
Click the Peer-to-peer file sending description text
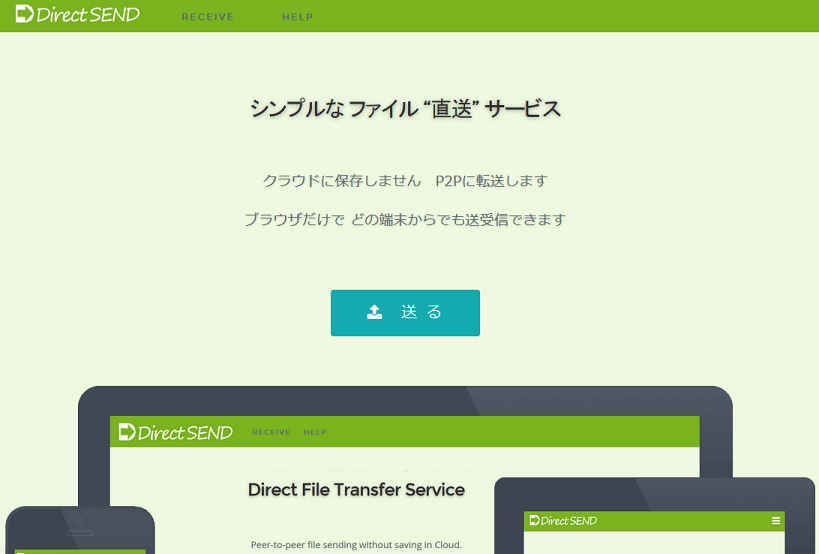pyautogui.click(x=356, y=545)
